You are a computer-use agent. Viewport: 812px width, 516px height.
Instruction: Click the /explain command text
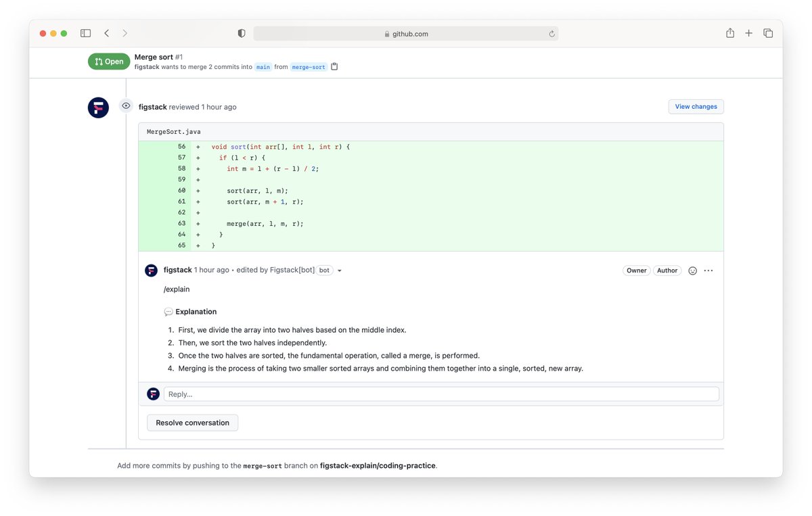pos(177,289)
